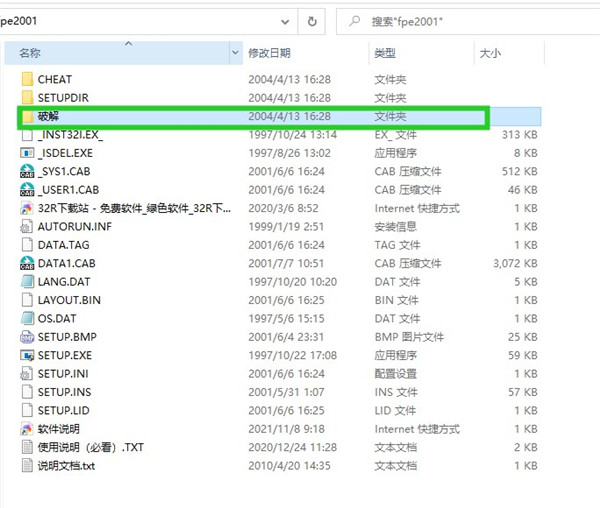Click the 软件说明 shortcut icon
600x508 pixels.
tap(27, 428)
